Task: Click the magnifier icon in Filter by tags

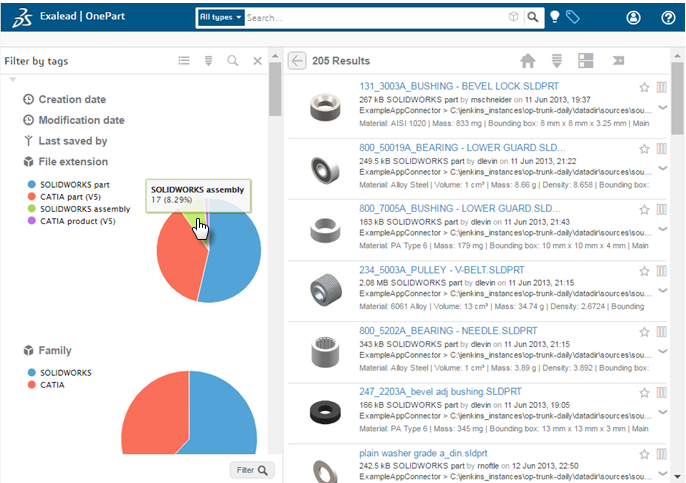Action: click(233, 60)
